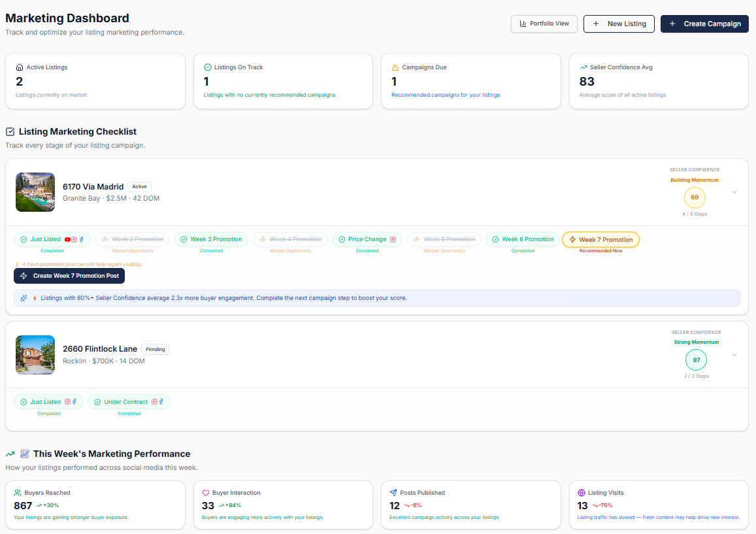Click the Building Momentum label
Viewport: 756px width, 534px height.
coord(695,180)
